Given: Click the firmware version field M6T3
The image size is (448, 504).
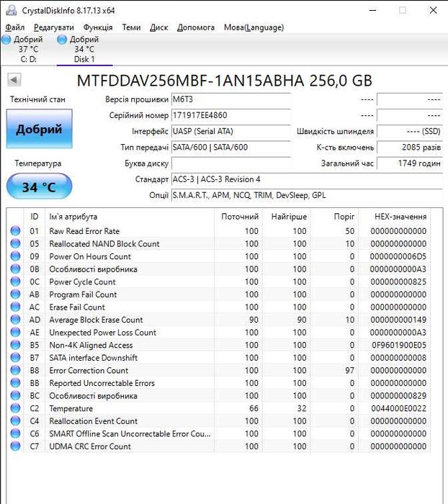Looking at the screenshot, I should [x=231, y=99].
